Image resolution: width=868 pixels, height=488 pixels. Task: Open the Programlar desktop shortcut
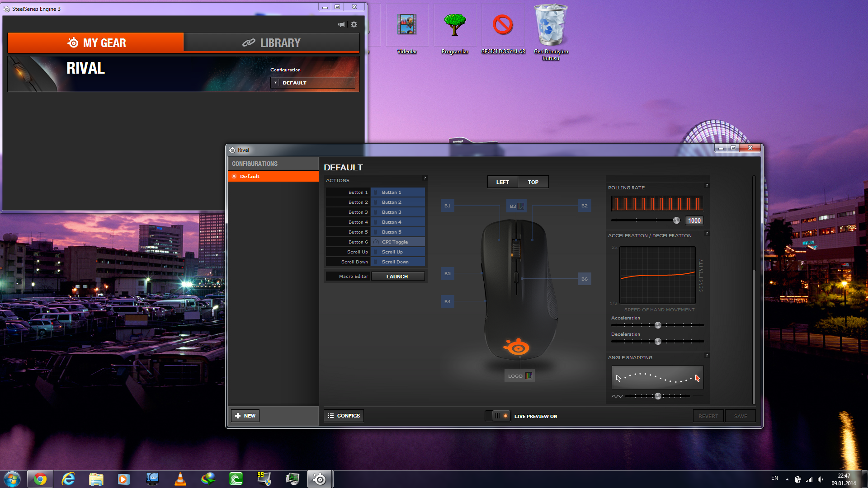[x=455, y=30]
